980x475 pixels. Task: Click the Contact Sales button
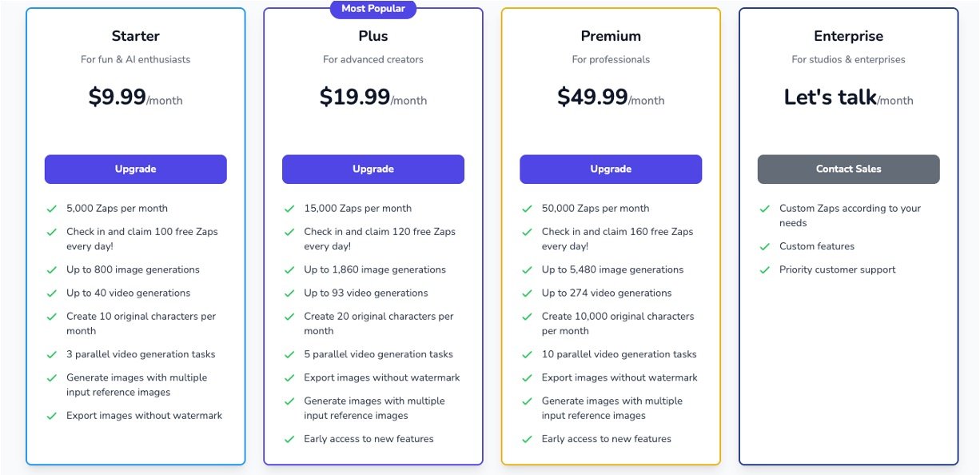point(848,170)
